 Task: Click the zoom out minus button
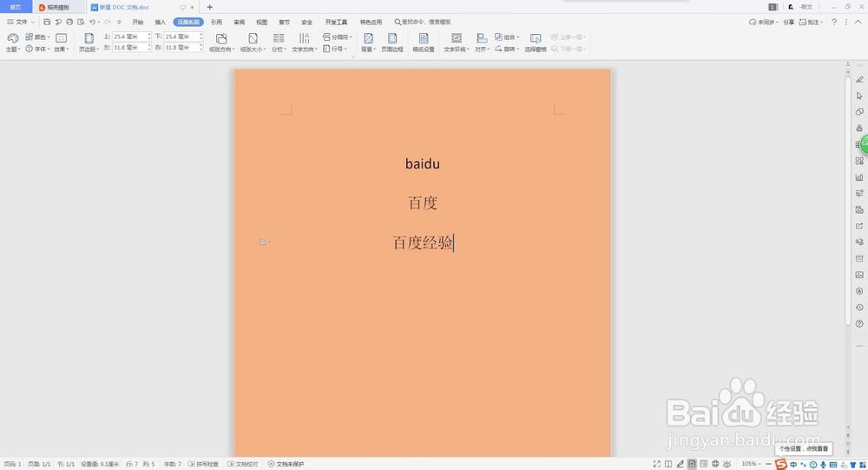(x=768, y=464)
